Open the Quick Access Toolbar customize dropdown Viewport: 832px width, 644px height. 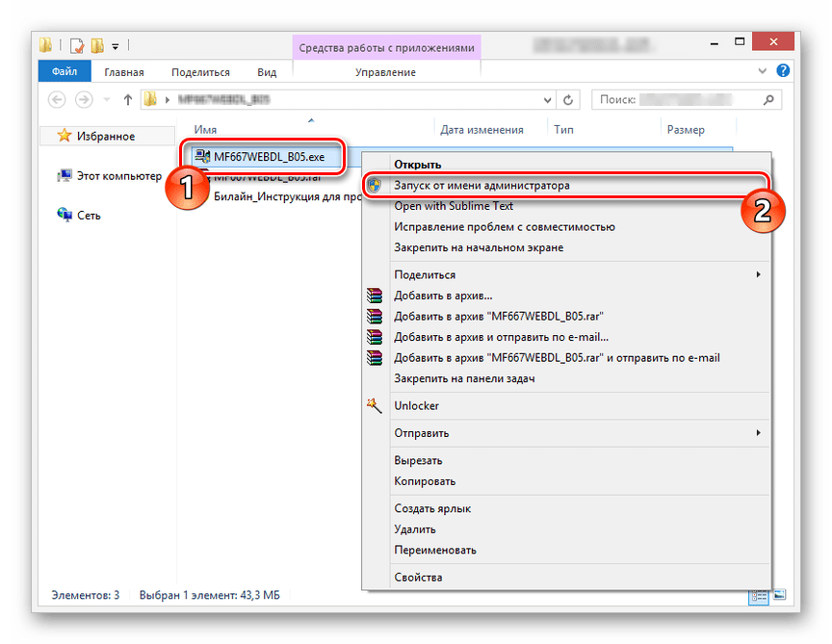[116, 46]
